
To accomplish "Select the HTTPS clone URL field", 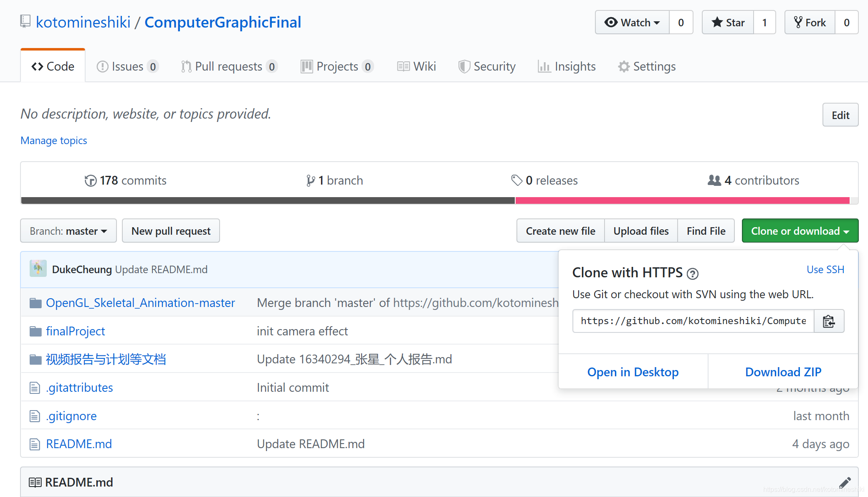I will coord(693,321).
